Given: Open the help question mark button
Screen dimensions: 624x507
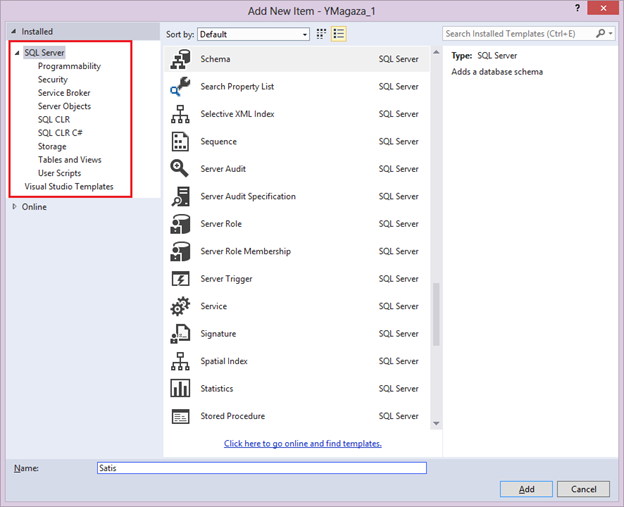Looking at the screenshot, I should point(577,8).
